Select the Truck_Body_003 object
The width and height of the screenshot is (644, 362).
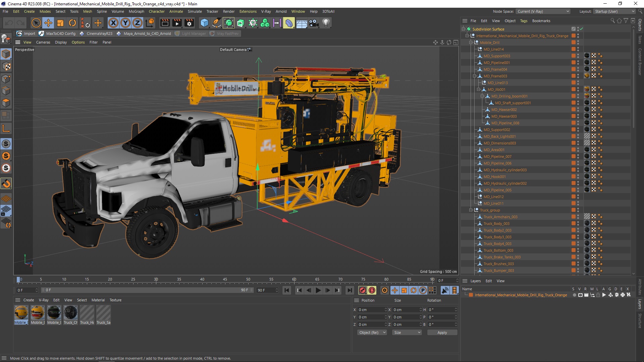(x=496, y=224)
